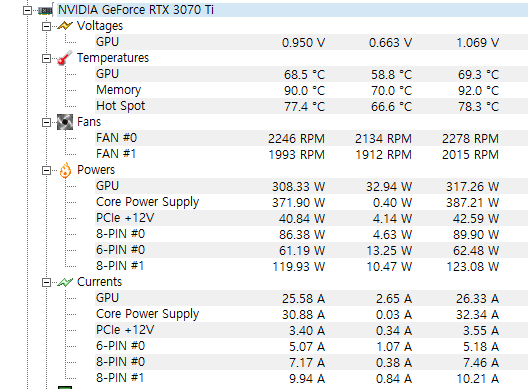528x389 pixels.
Task: Click the 1912 RPM fan minimum
Action: pyautogui.click(x=384, y=155)
